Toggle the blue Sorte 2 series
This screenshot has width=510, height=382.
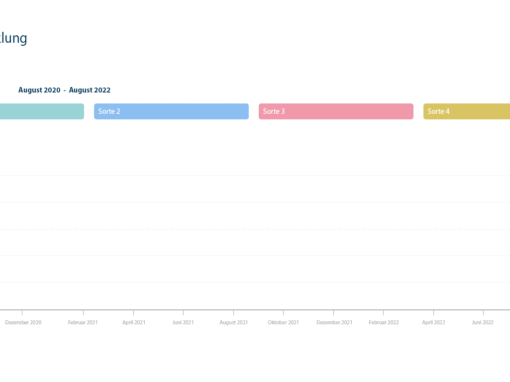171,111
